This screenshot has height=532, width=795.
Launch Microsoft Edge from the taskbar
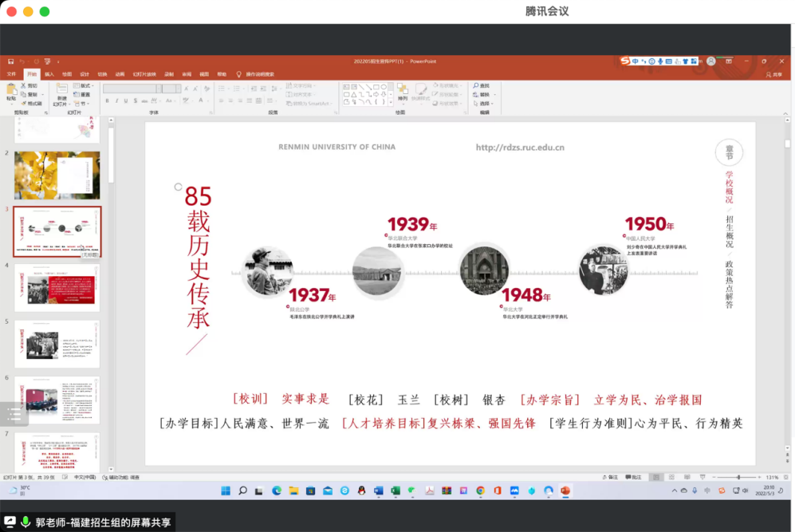click(277, 491)
